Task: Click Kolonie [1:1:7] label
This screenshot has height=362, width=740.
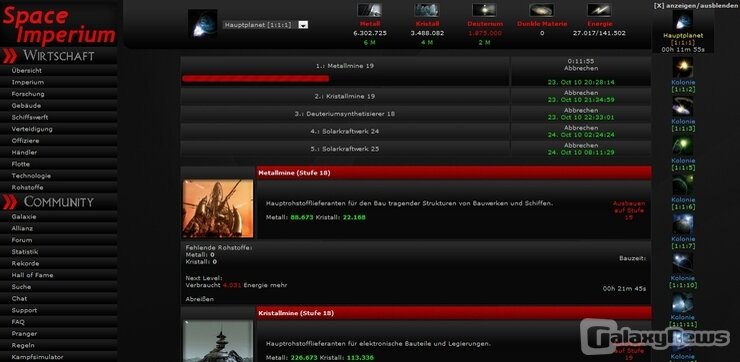Action: pyautogui.click(x=683, y=243)
